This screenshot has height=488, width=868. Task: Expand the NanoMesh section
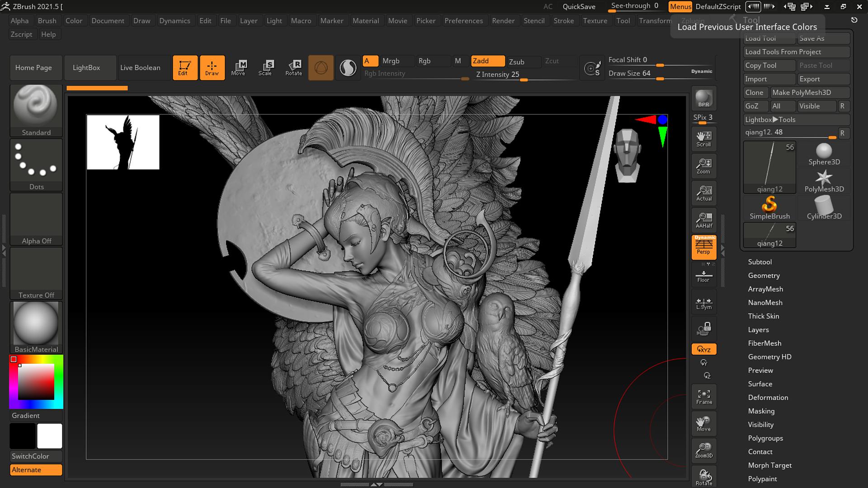[765, 303]
